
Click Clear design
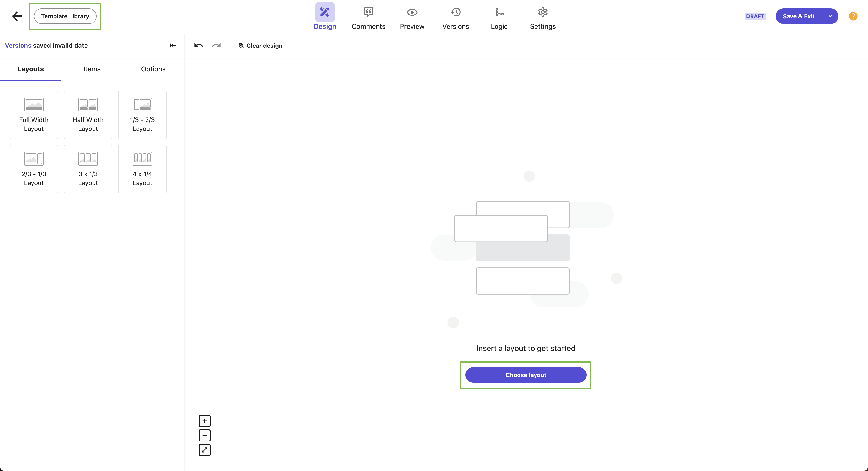click(260, 46)
